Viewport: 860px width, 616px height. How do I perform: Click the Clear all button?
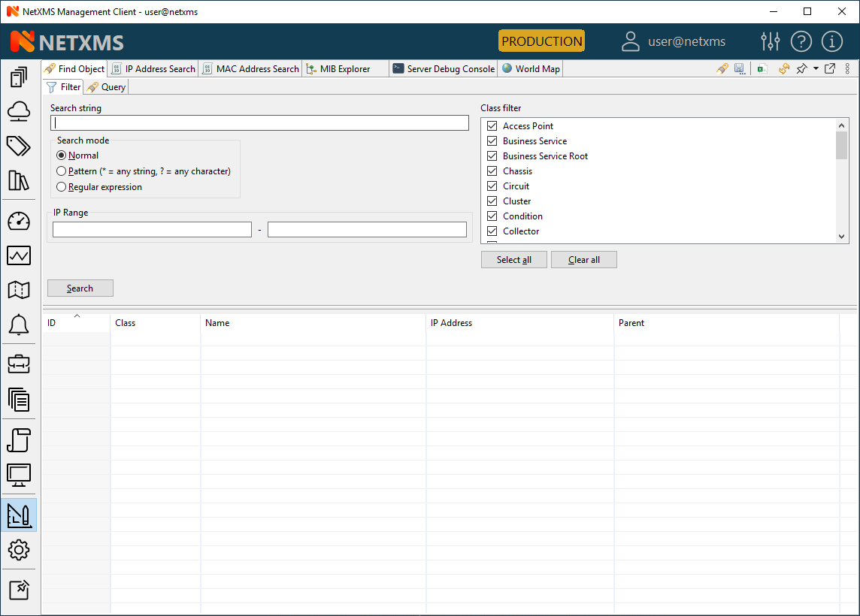pyautogui.click(x=583, y=260)
